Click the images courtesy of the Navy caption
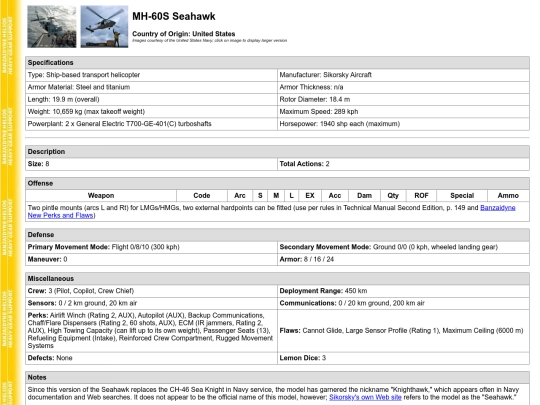Viewport: 540px width, 405px height. point(209,40)
